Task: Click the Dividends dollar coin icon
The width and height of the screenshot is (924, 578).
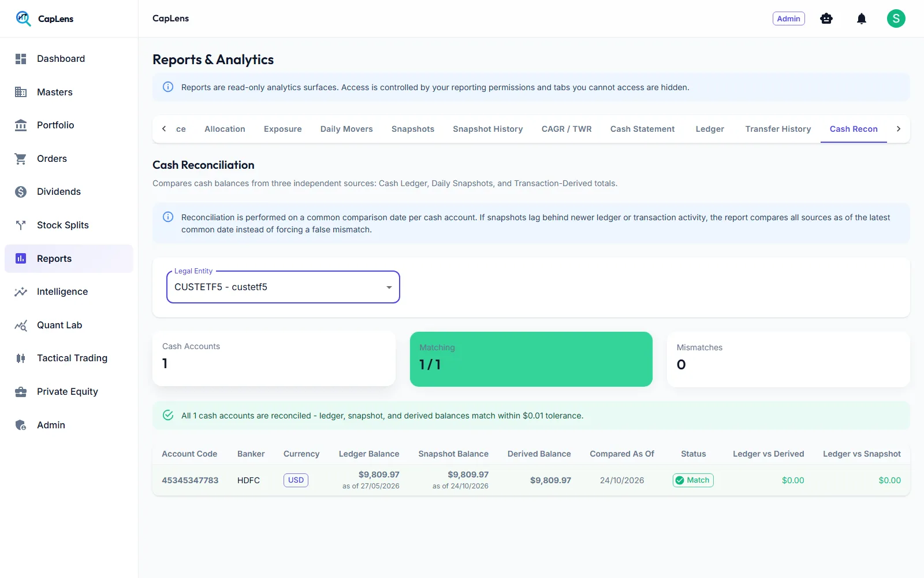Action: (x=21, y=192)
